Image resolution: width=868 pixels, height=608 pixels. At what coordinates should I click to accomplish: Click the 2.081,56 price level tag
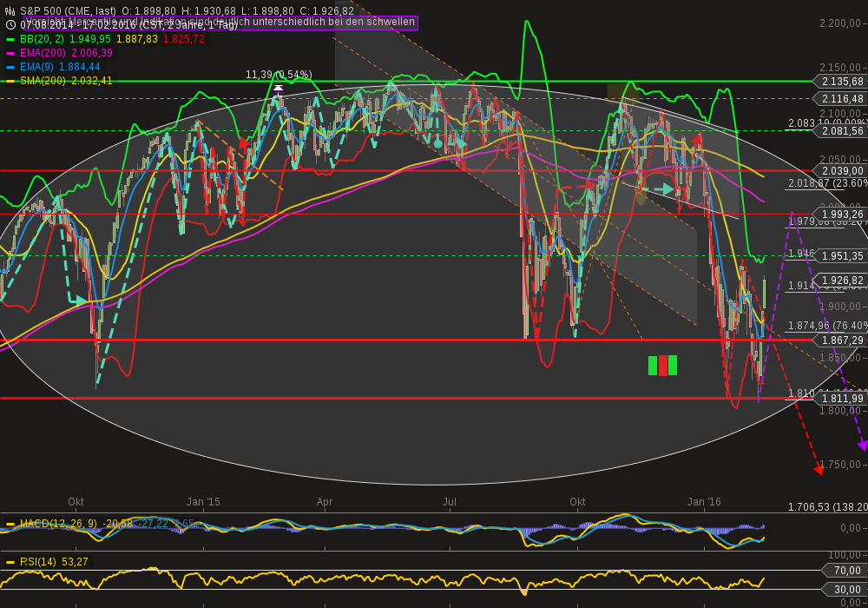point(843,131)
